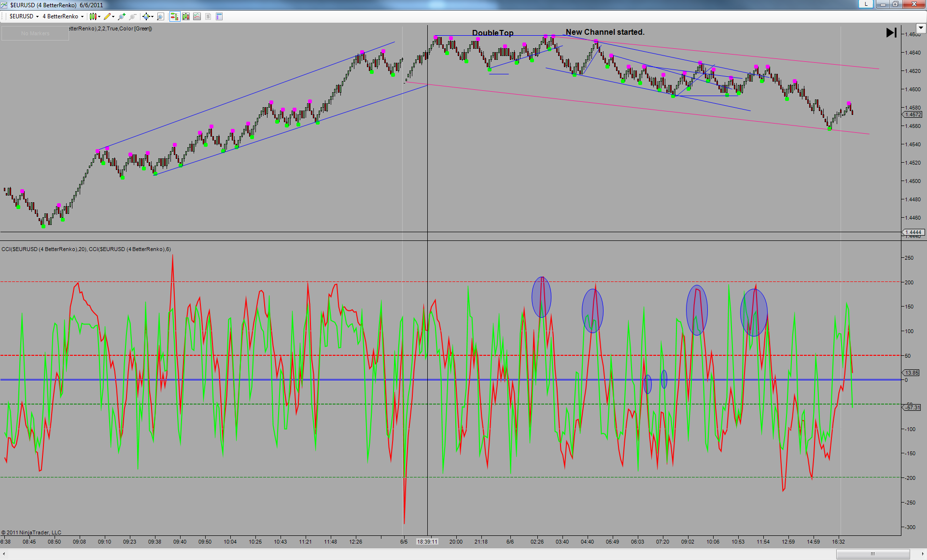The image size is (927, 560).
Task: Click the -57.31 CCI value marker
Action: 913,407
